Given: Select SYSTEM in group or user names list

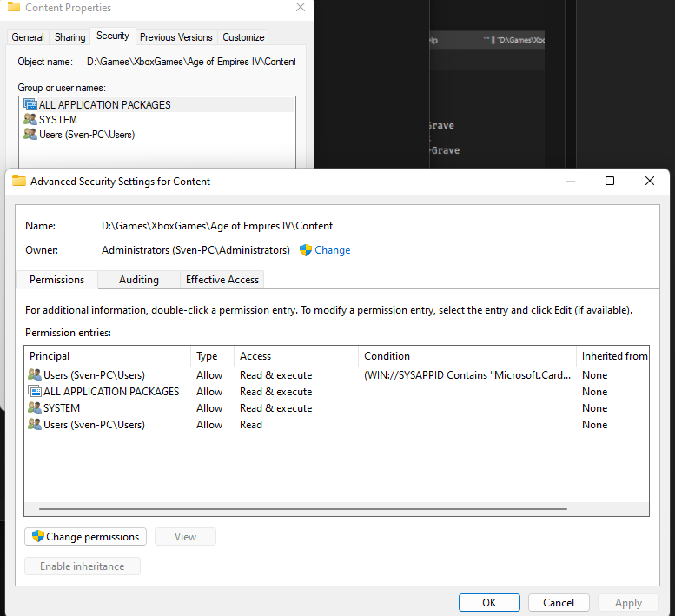Looking at the screenshot, I should pyautogui.click(x=157, y=119).
